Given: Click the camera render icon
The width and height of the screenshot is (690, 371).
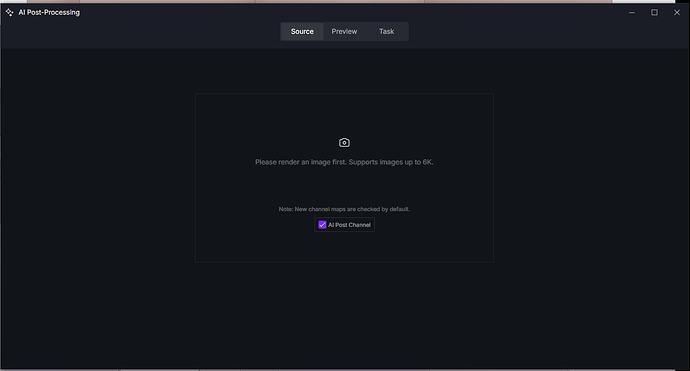Looking at the screenshot, I should [344, 143].
